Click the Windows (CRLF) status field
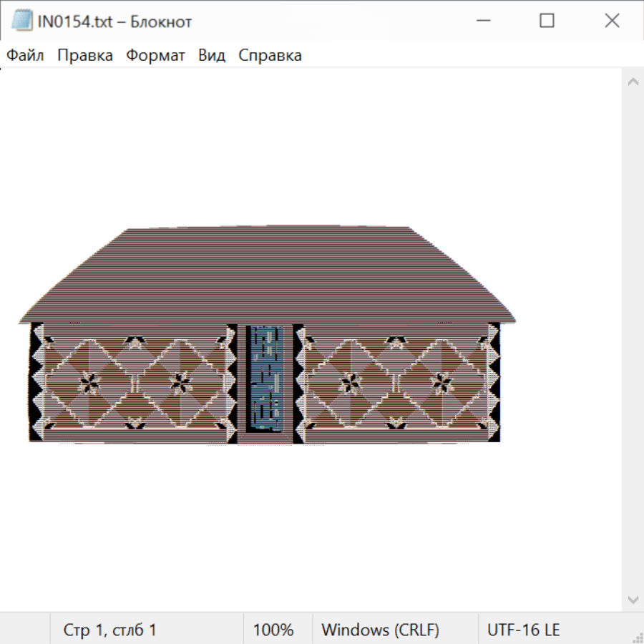The height and width of the screenshot is (644, 644). point(380,630)
